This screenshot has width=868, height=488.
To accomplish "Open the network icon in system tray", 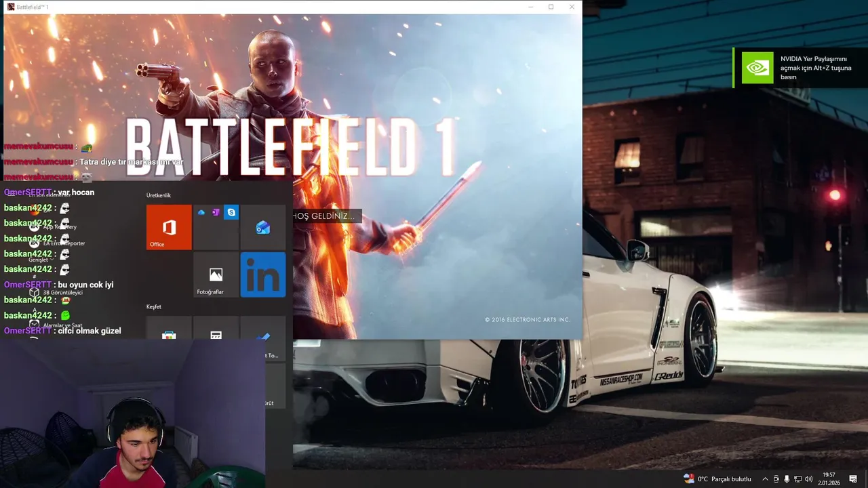I will click(797, 479).
